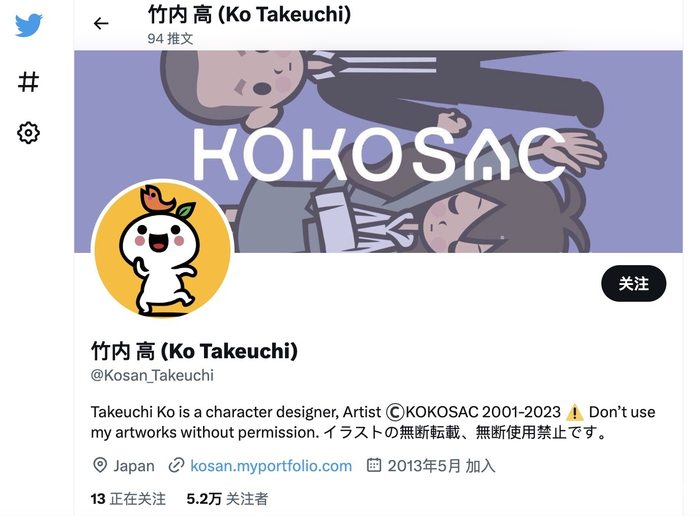Click the chain link icon beside website
The image size is (700, 516).
point(176,466)
